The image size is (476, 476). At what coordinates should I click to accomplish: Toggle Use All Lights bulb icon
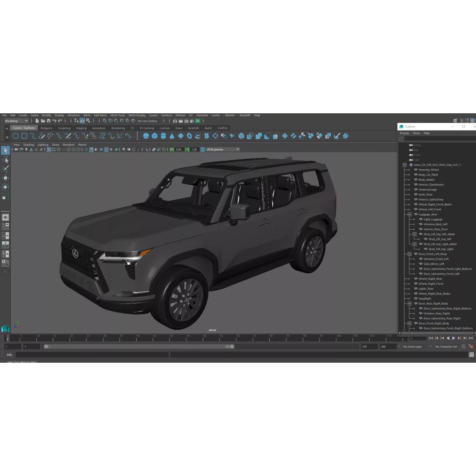click(111, 149)
